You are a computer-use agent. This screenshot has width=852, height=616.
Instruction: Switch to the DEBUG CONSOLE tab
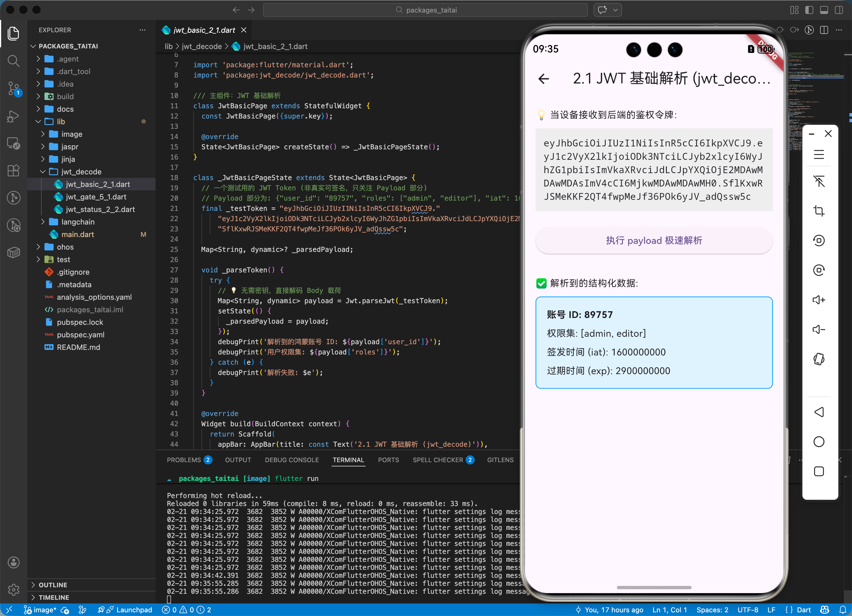292,460
